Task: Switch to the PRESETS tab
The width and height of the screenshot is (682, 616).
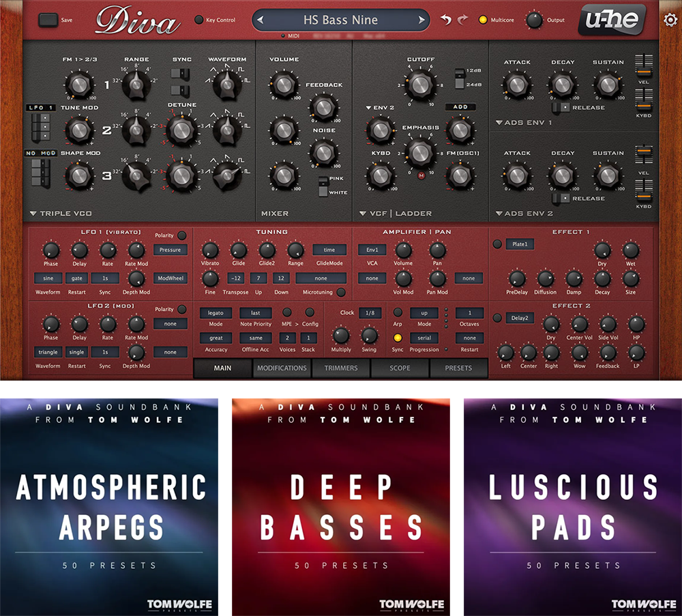Action: coord(458,368)
